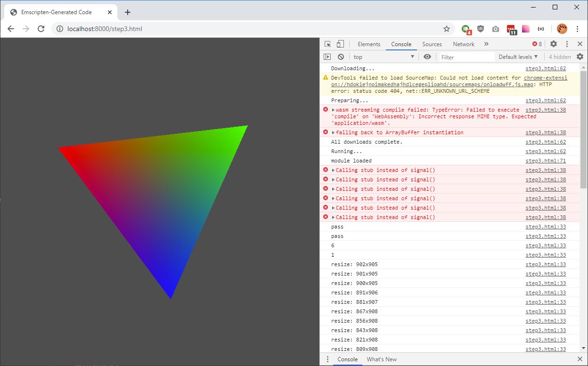Toggle the console sidebar

(x=327, y=57)
